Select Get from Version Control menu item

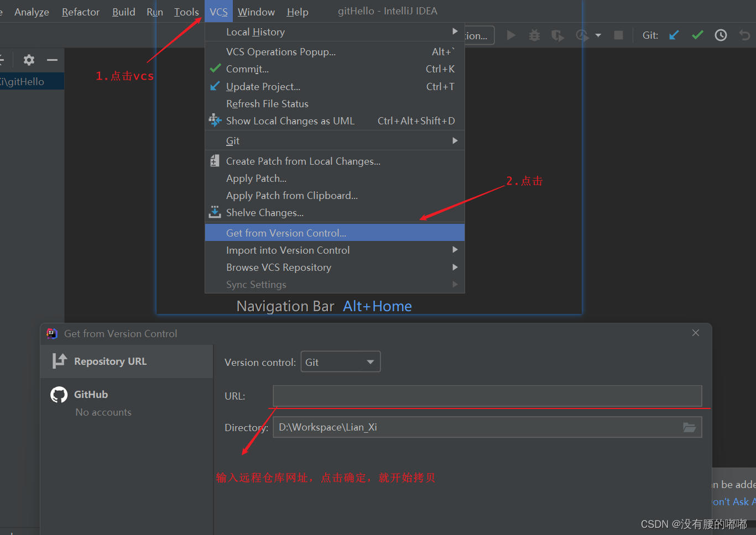coord(335,233)
